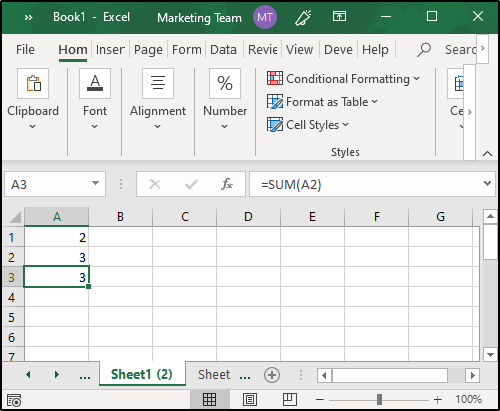Open the Cells group icon
This screenshot has width=500, height=411.
coord(455,83)
